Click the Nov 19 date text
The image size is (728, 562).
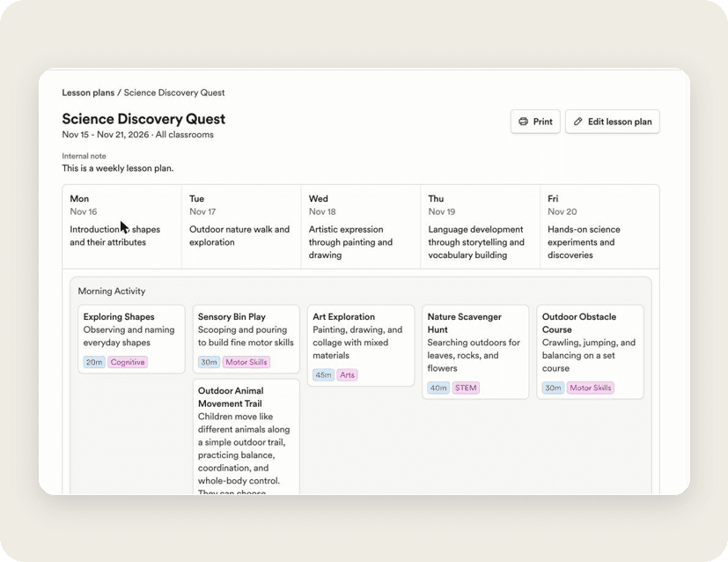tap(442, 211)
